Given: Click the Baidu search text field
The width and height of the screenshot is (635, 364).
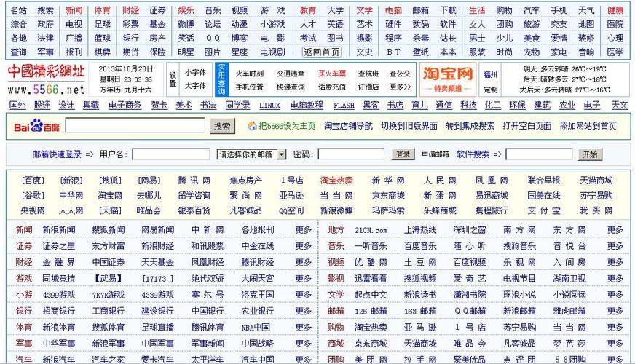Looking at the screenshot, I should pyautogui.click(x=135, y=125).
